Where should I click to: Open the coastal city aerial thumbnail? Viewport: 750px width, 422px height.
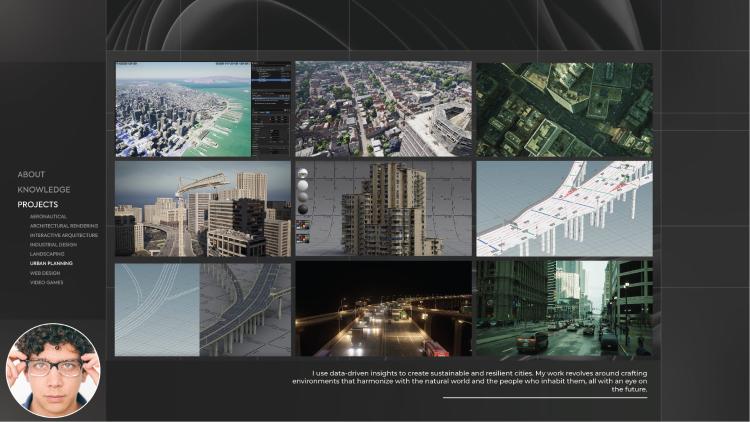[x=203, y=109]
